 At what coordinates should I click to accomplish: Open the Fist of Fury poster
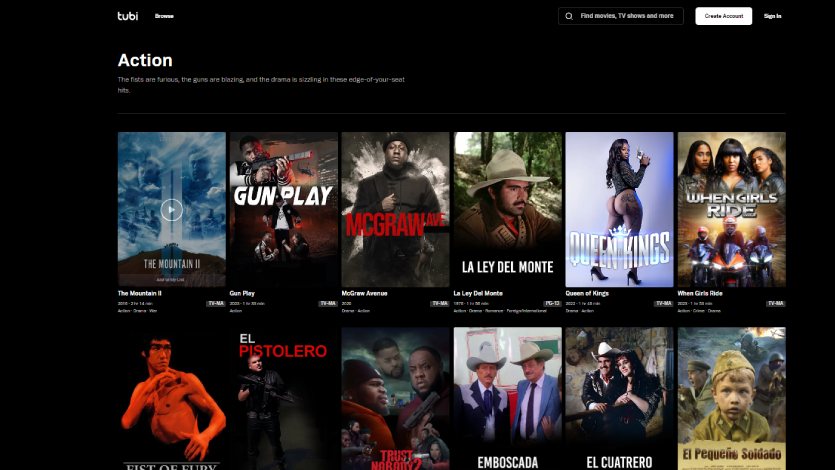[171, 399]
